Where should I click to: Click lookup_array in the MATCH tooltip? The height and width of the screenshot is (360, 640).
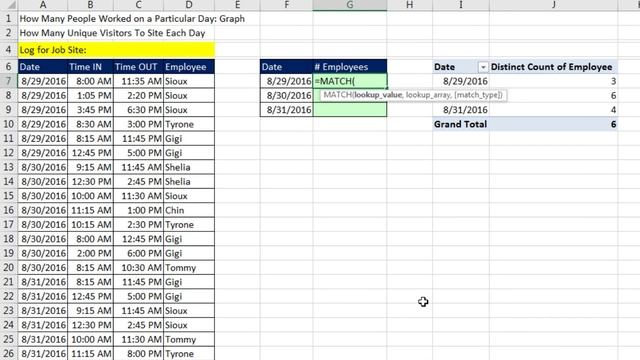tap(428, 95)
